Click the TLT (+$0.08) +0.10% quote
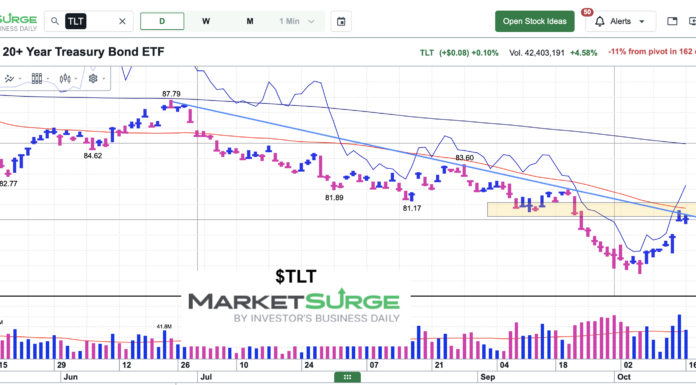This screenshot has width=696, height=385. click(459, 53)
